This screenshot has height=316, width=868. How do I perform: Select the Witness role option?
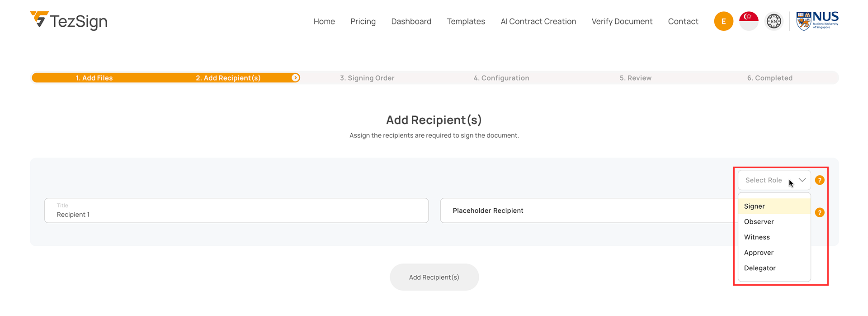757,237
